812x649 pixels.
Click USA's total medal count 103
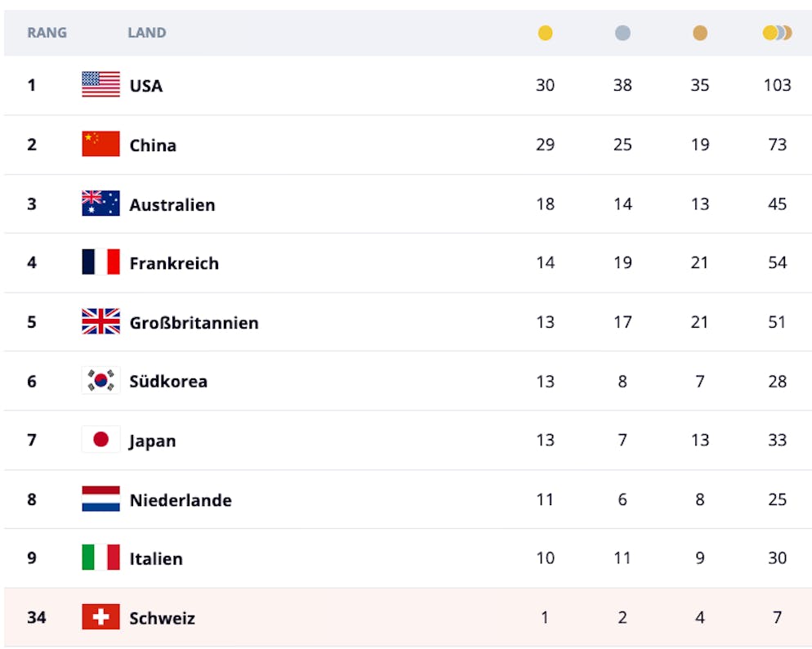777,85
